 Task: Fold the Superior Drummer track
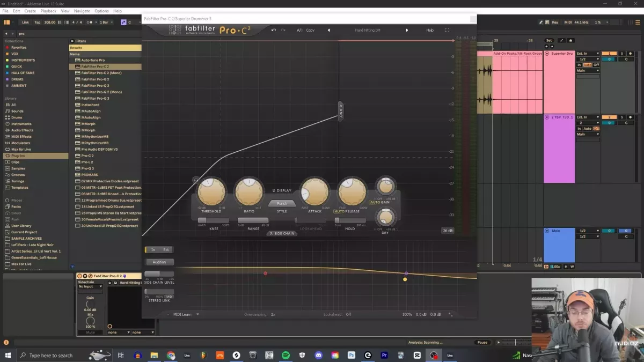[x=547, y=54]
